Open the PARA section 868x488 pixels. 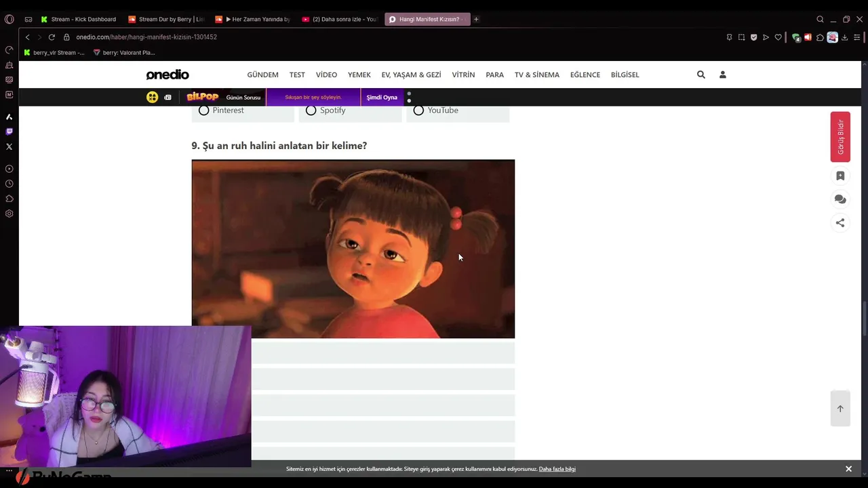[x=494, y=75]
